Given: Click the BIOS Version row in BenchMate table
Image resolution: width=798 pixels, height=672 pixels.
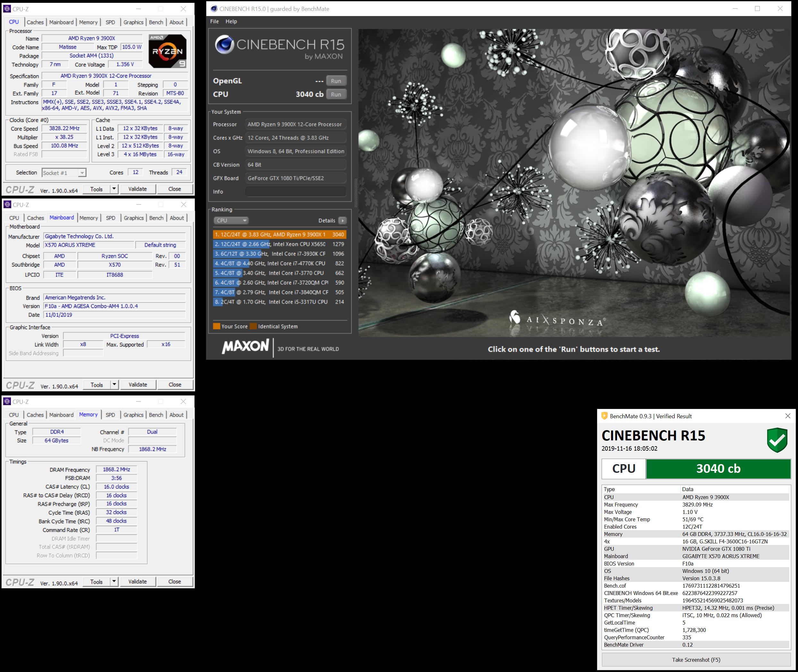Looking at the screenshot, I should [696, 564].
